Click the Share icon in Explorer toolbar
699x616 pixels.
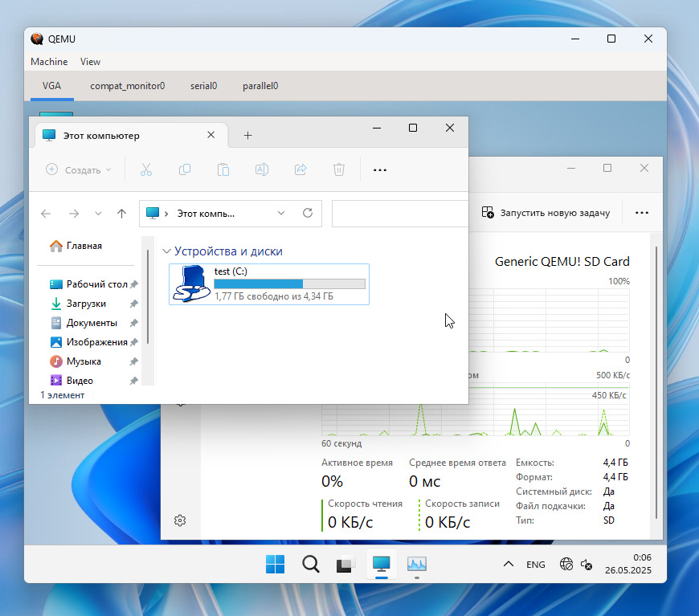tap(300, 169)
